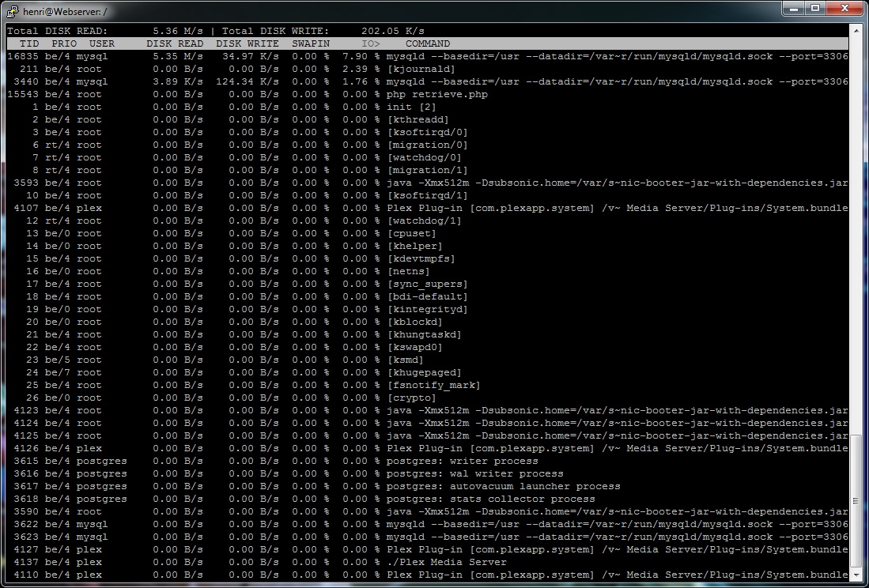Click the ./Plex Media Server command

(x=446, y=562)
